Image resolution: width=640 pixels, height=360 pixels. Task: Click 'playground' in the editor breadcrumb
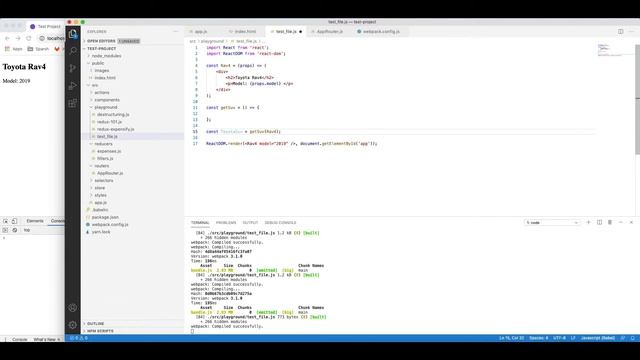pyautogui.click(x=212, y=41)
